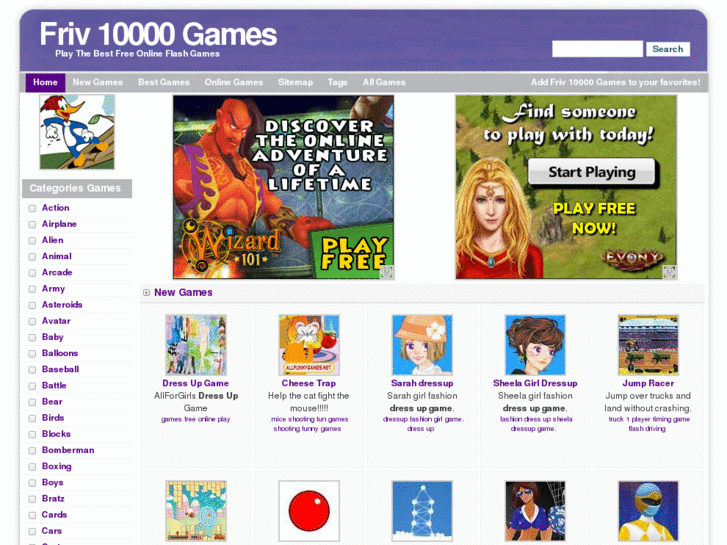The image size is (727, 545).
Task: Launch the Jump Racer game icon
Action: tap(648, 345)
